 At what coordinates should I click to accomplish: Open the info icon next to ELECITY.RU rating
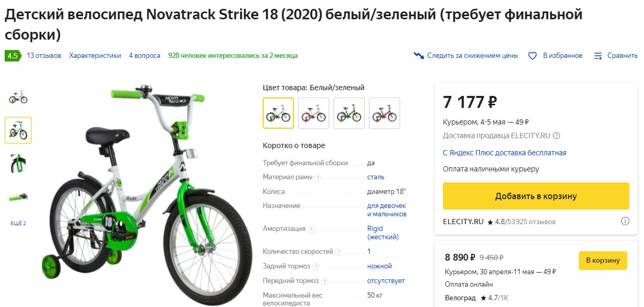(x=625, y=221)
